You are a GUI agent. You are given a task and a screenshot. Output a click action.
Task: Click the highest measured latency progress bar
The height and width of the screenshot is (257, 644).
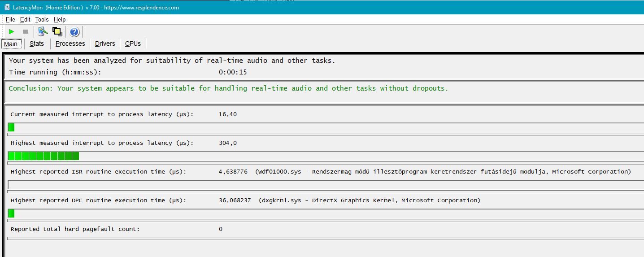coord(326,156)
